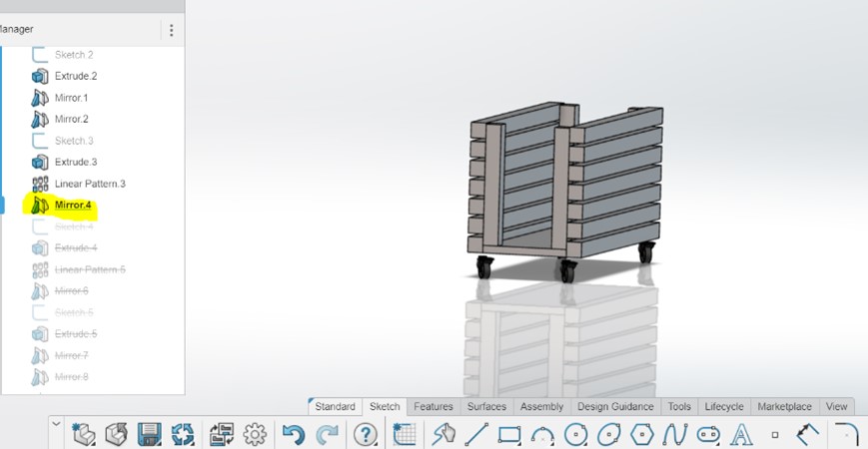Open the manager panel three-dot menu
Image resolution: width=868 pixels, height=449 pixels.
pyautogui.click(x=171, y=30)
